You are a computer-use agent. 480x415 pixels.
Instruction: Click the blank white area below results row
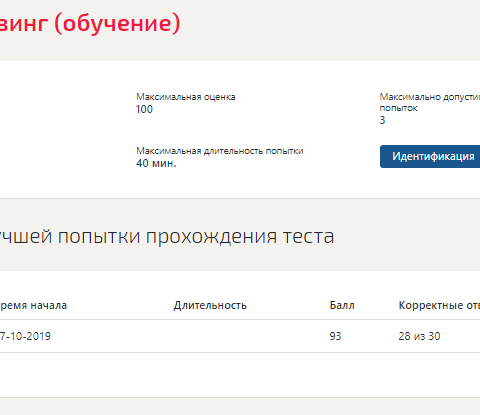coord(240,375)
